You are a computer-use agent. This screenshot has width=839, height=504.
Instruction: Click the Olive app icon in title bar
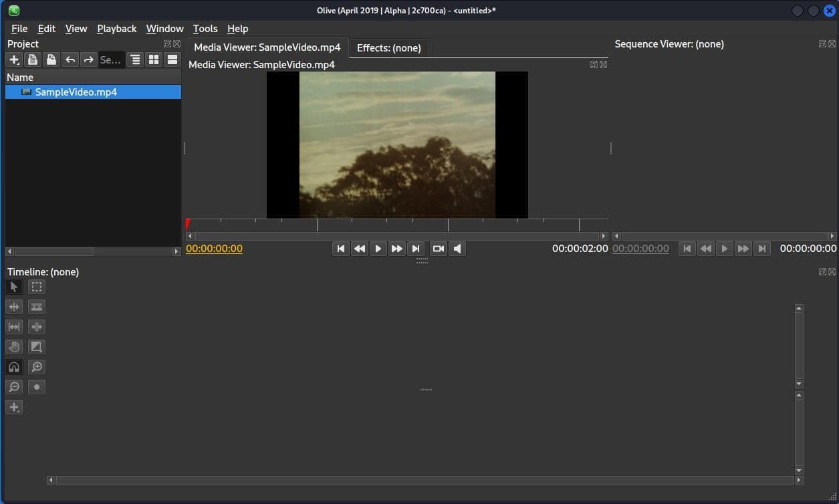[14, 10]
